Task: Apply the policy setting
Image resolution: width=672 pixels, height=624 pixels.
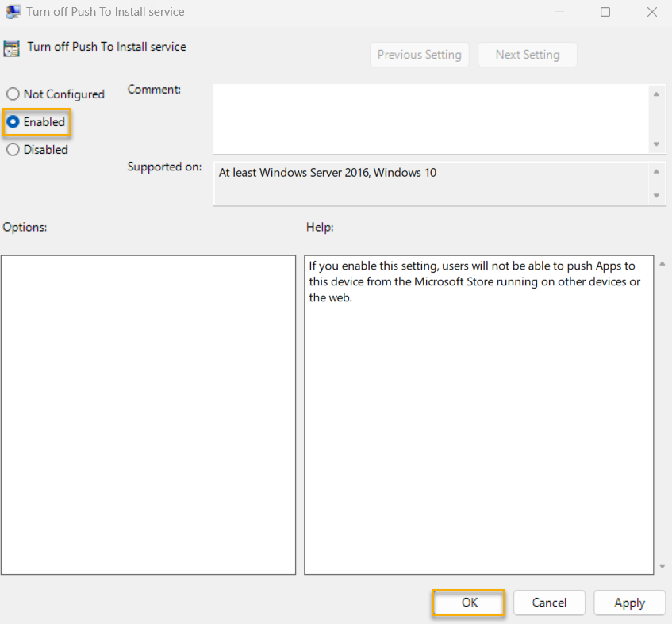Action: (629, 603)
